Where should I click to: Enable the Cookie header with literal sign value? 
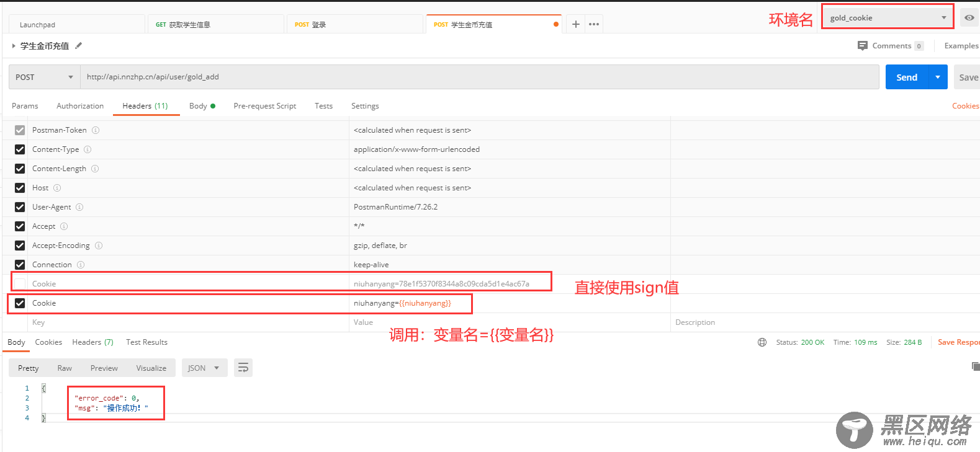(20, 284)
